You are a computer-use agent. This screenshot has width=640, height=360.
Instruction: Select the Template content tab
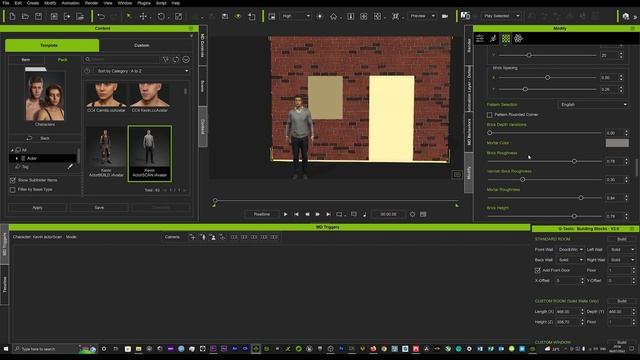pyautogui.click(x=52, y=45)
